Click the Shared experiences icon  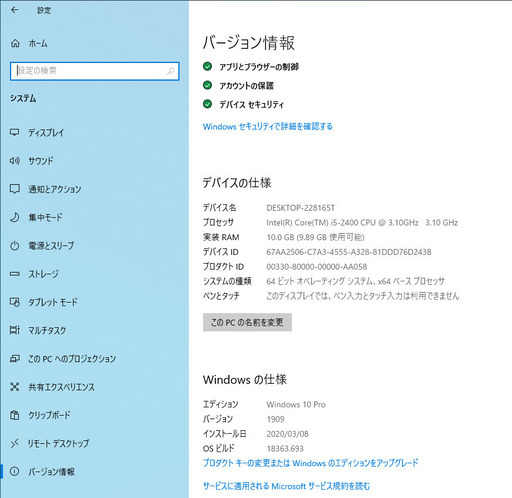click(14, 387)
